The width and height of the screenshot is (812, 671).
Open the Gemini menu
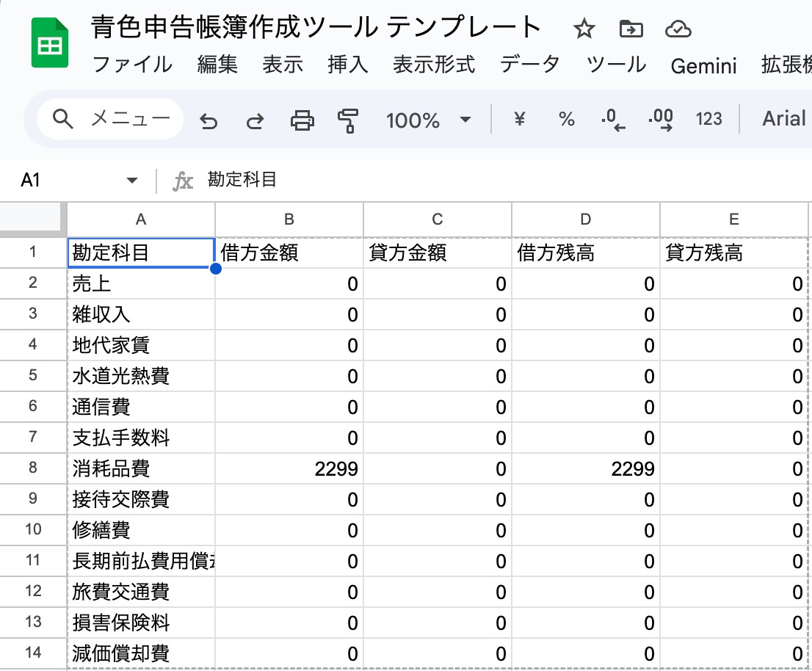click(x=703, y=66)
